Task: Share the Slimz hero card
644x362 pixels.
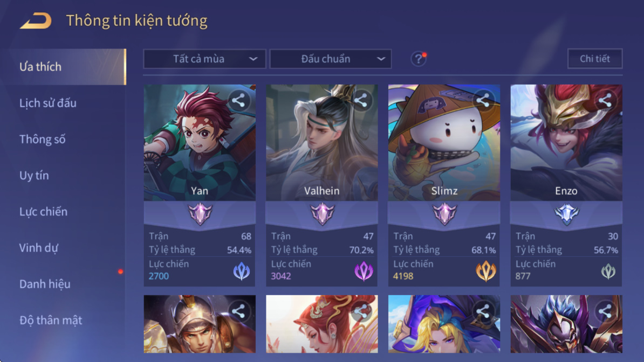Action: [483, 101]
